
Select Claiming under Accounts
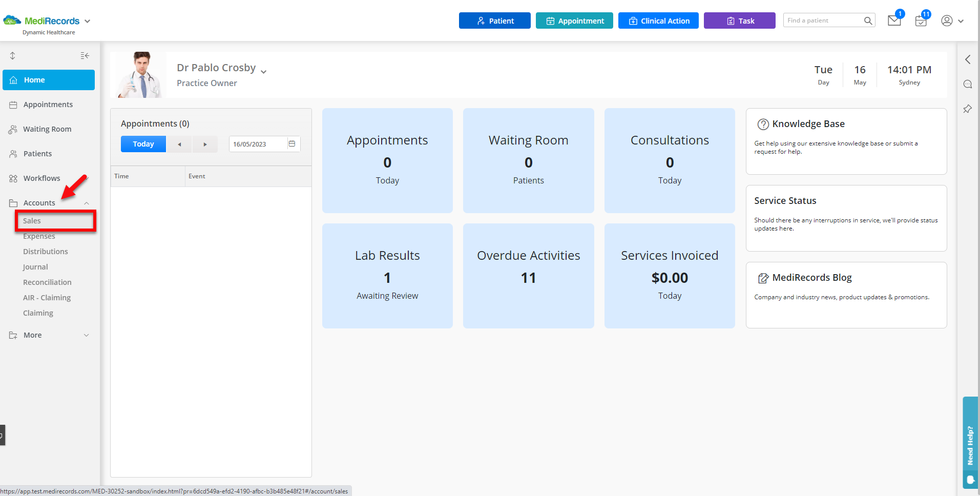(38, 313)
